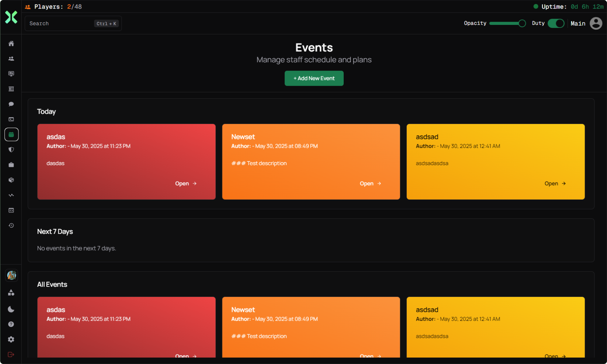The image size is (607, 364).
Task: Toggle the Duty switch off
Action: (x=556, y=23)
